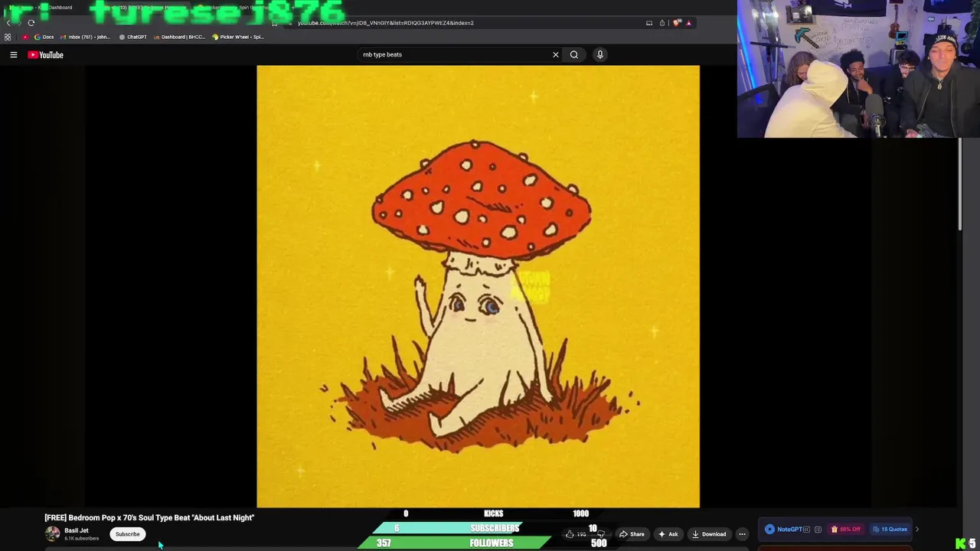Open the ChatGPT bookmark
Screen dimensions: 980x551
[133, 37]
